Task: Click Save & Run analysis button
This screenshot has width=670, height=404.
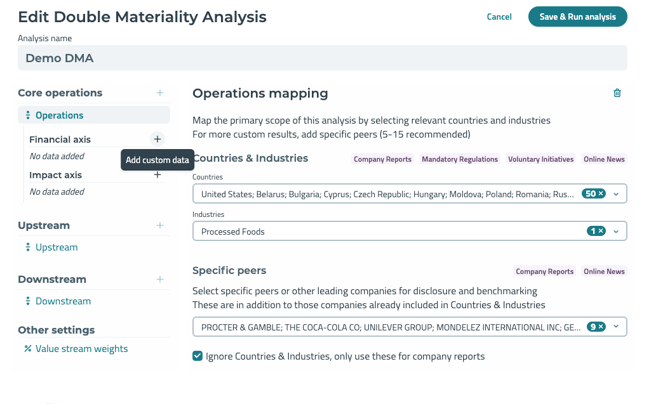Action: tap(577, 17)
